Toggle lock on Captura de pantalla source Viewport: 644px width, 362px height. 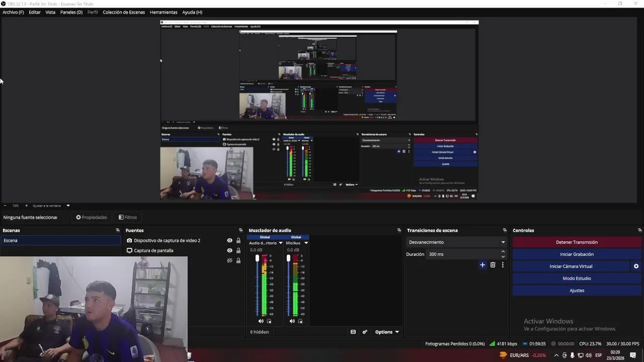[238, 250]
